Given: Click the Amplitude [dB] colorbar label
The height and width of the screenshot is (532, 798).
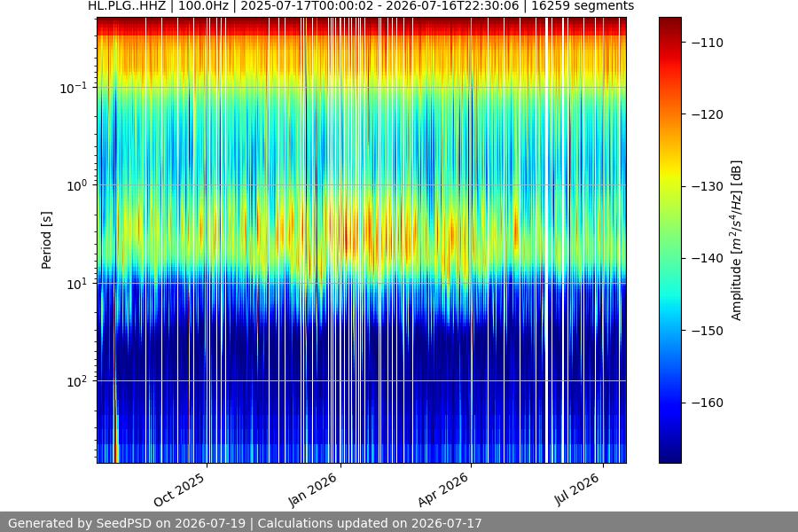Looking at the screenshot, I should [737, 240].
